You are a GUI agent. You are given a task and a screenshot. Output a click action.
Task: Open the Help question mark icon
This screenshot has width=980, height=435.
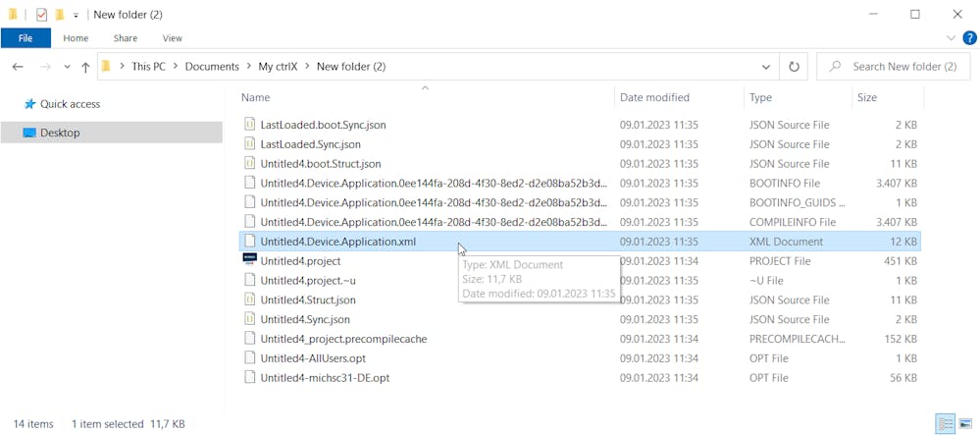point(968,38)
